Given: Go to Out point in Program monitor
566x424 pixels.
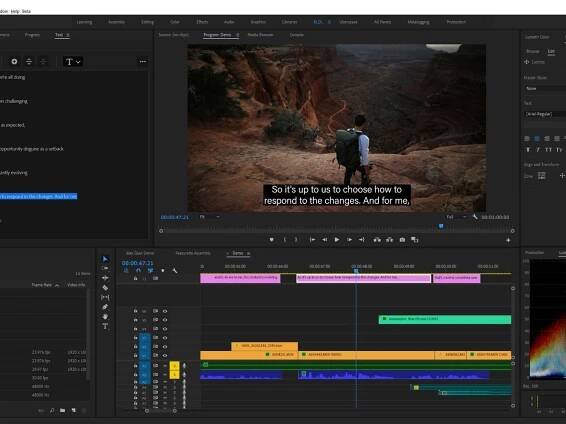Looking at the screenshot, I should point(361,240).
